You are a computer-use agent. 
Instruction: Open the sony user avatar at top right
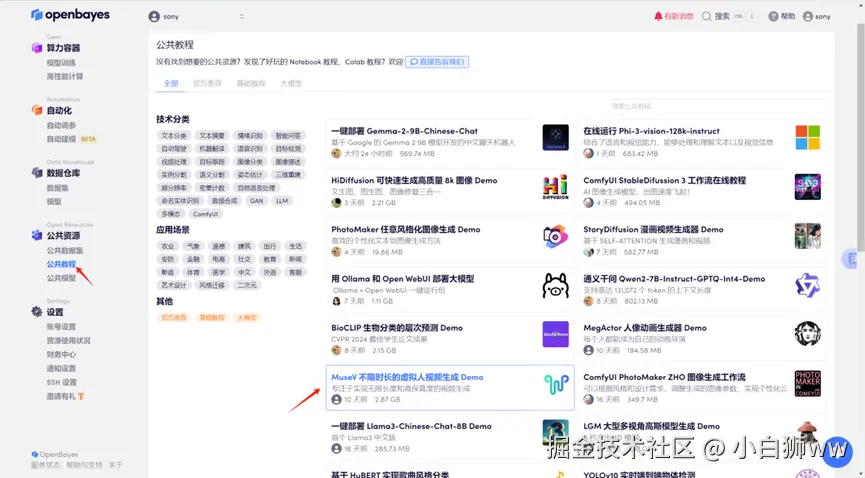[x=808, y=17]
